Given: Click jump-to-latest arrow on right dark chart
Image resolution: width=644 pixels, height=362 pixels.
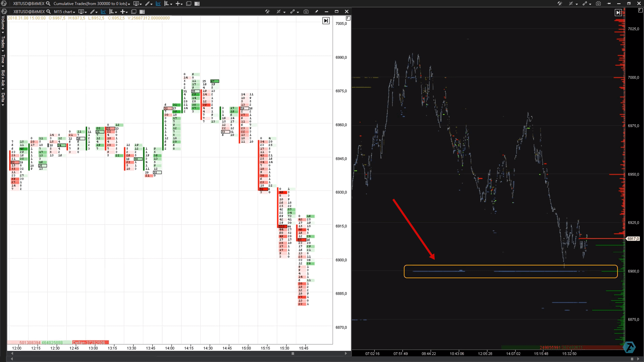Looking at the screenshot, I should 618,13.
